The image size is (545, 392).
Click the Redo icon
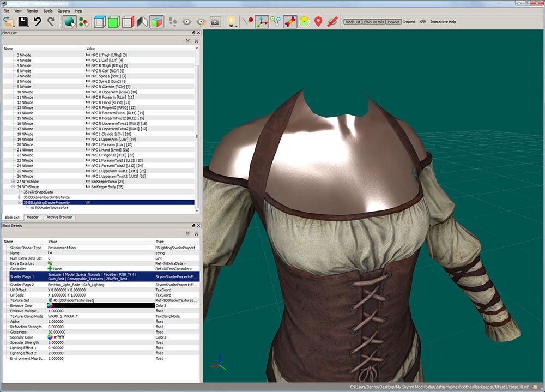tap(51, 21)
